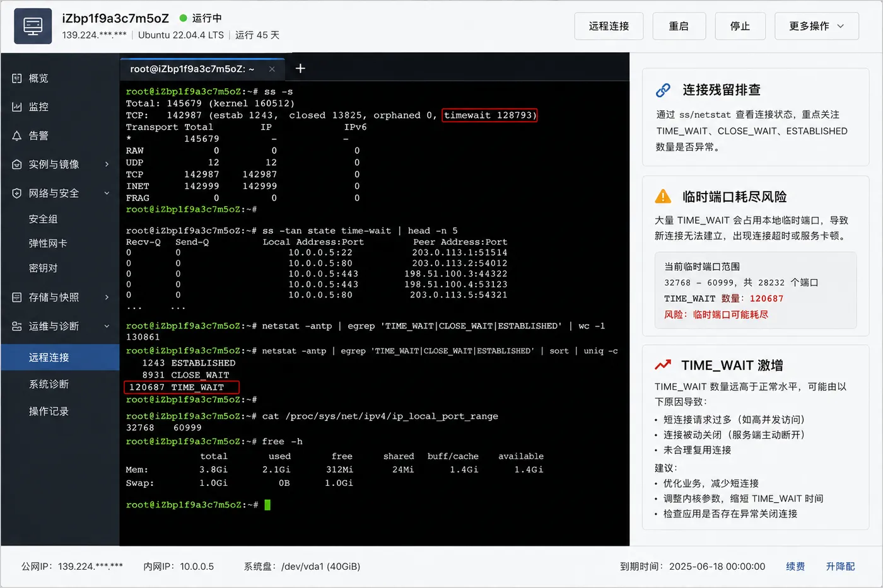Image resolution: width=883 pixels, height=588 pixels.
Task: Click '130861' count output in terminal
Action: 143,337
